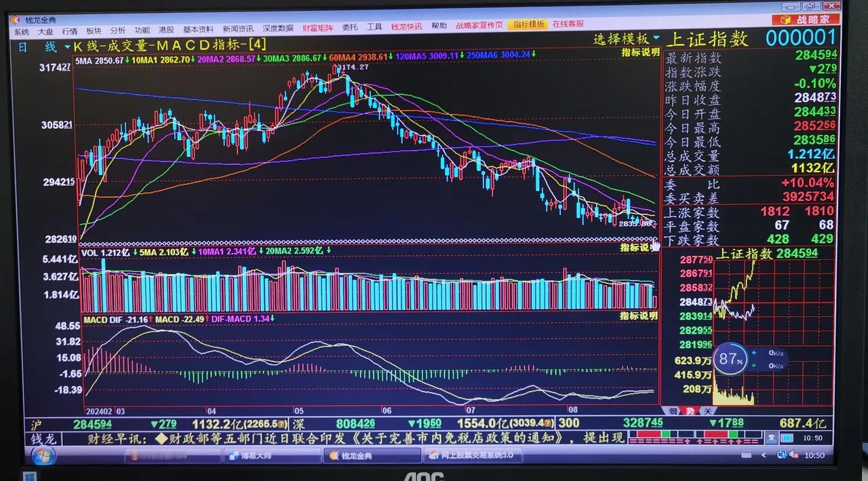Click the 120MA5 3009.11 label
The width and height of the screenshot is (868, 481).
(427, 56)
